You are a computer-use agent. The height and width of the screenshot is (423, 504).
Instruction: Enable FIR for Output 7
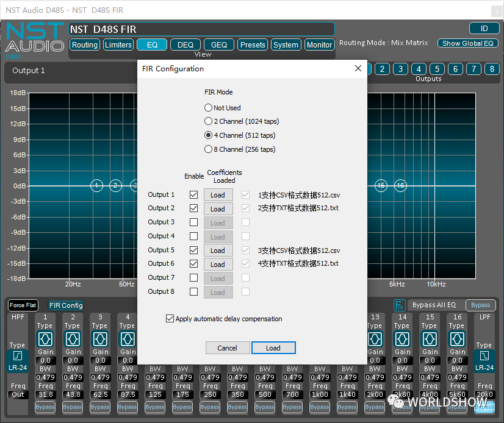[194, 277]
